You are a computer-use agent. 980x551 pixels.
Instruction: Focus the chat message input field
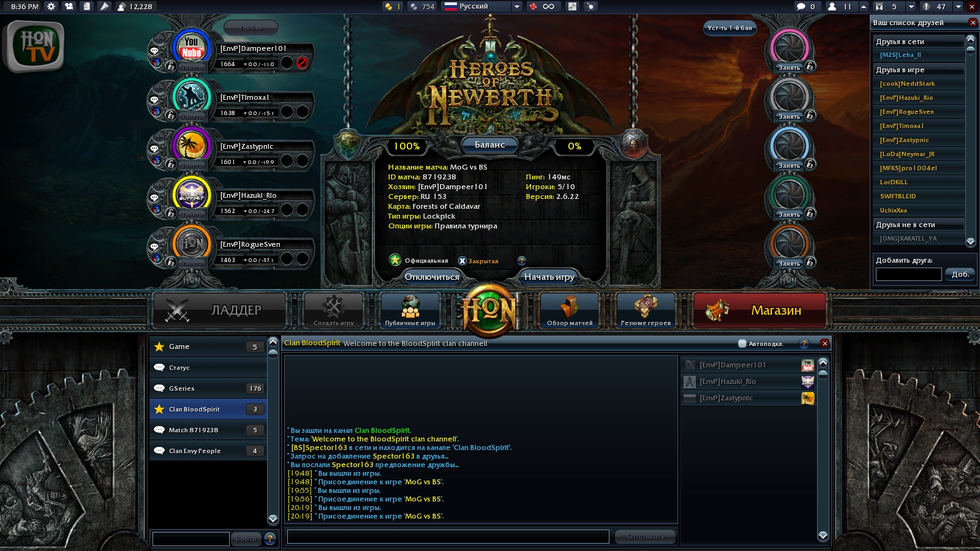(x=448, y=536)
